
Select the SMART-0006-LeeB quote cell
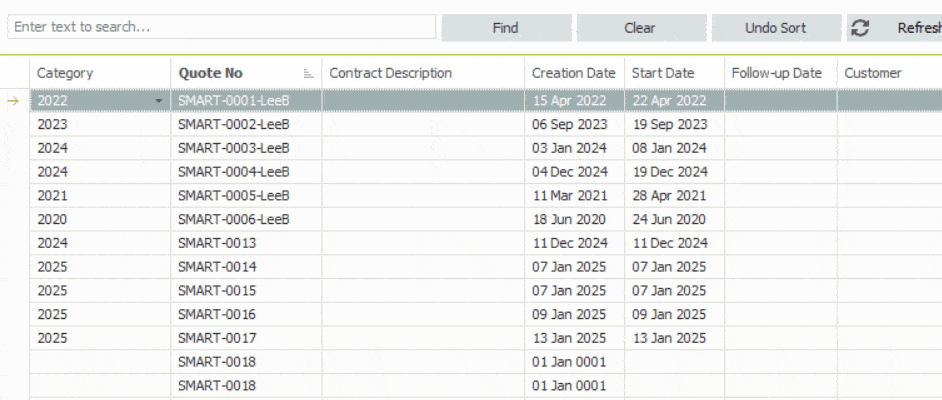(234, 219)
